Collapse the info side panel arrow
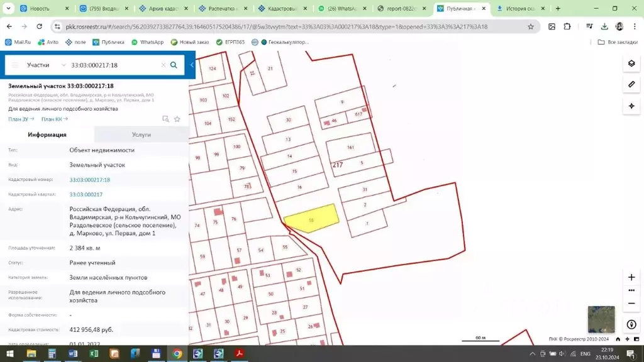 [x=192, y=65]
